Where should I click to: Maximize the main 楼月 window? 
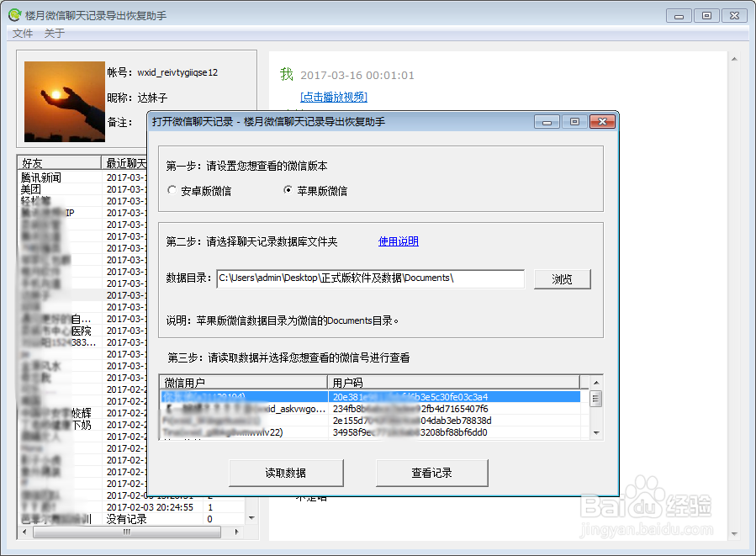(706, 15)
